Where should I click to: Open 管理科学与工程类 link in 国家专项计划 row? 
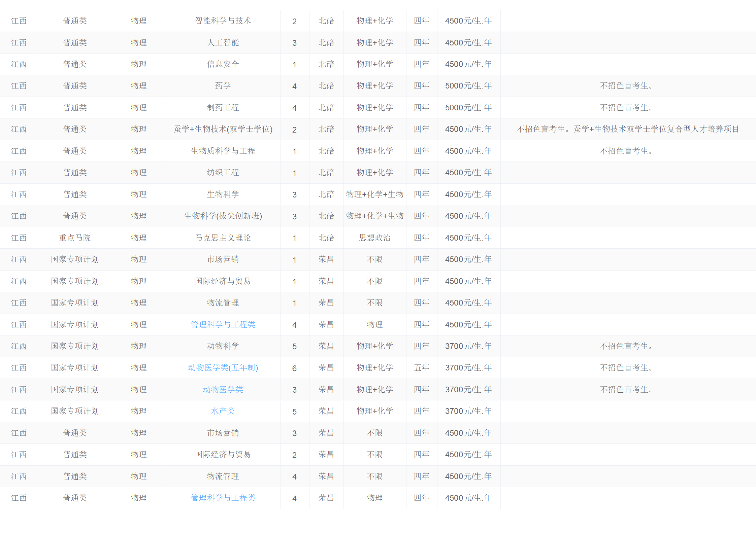(223, 324)
